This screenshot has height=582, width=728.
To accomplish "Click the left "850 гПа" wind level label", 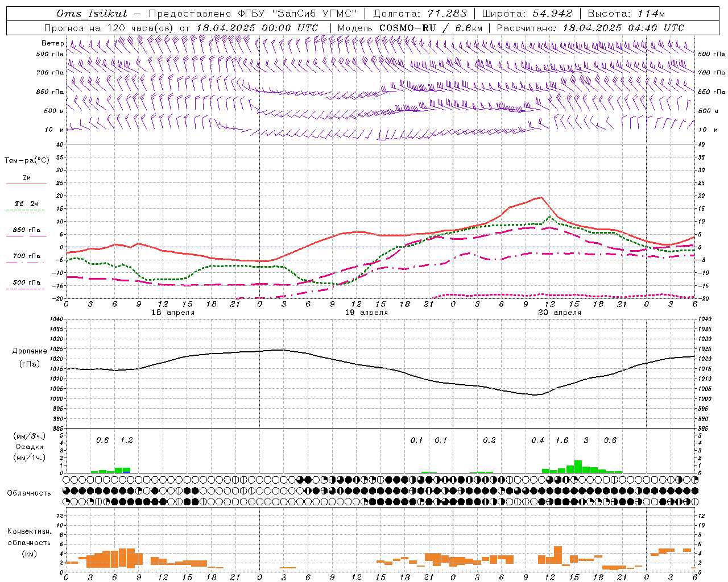I will pyautogui.click(x=49, y=92).
